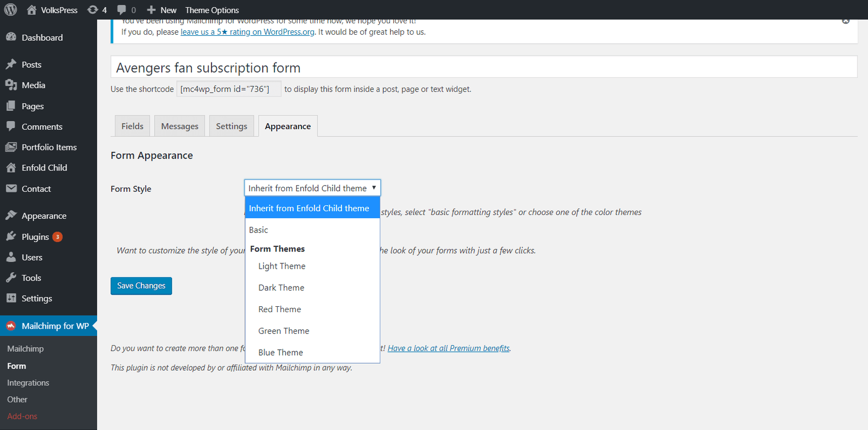Click the Users person icon

click(x=11, y=257)
